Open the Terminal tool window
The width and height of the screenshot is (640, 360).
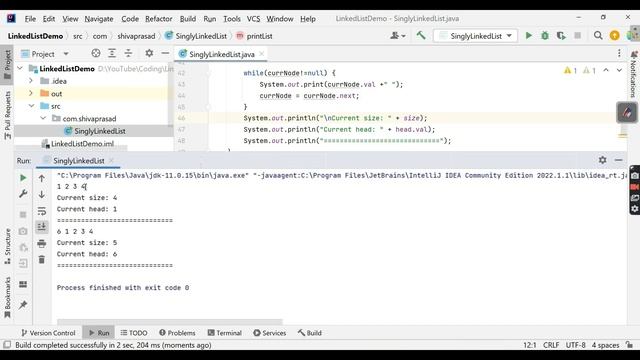coord(224,333)
